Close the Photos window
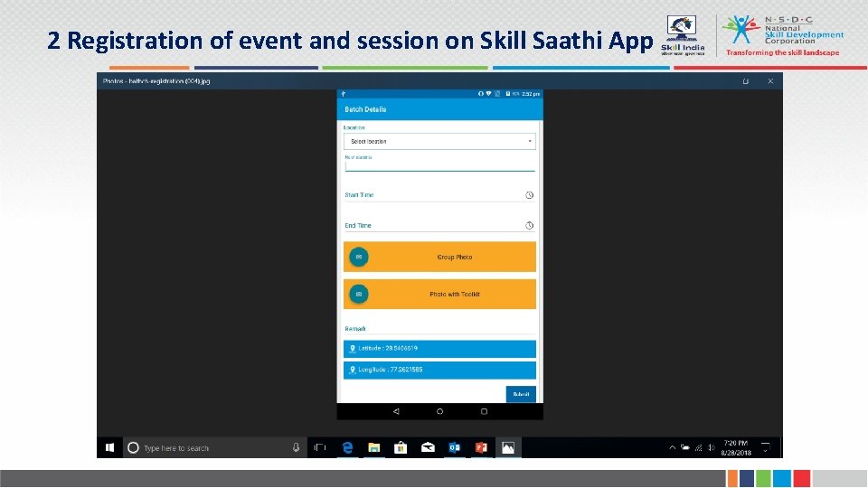This screenshot has height=488, width=868. click(x=770, y=80)
